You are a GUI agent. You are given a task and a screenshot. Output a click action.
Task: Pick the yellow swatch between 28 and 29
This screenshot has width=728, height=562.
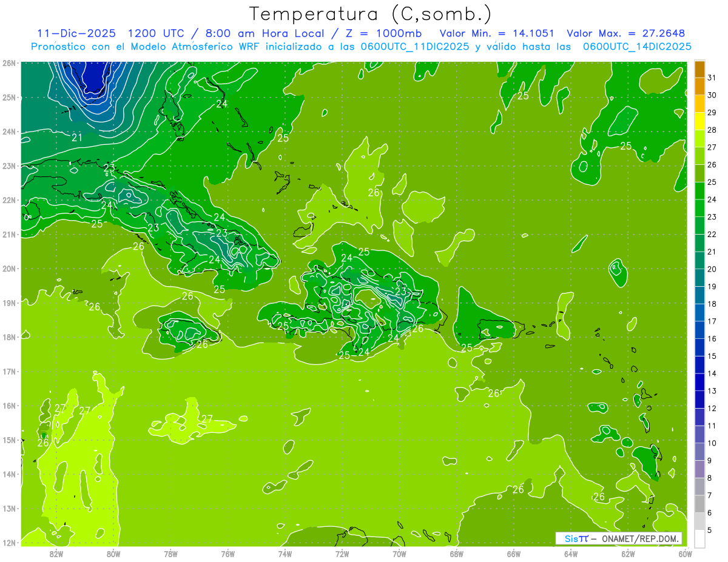coord(699,121)
